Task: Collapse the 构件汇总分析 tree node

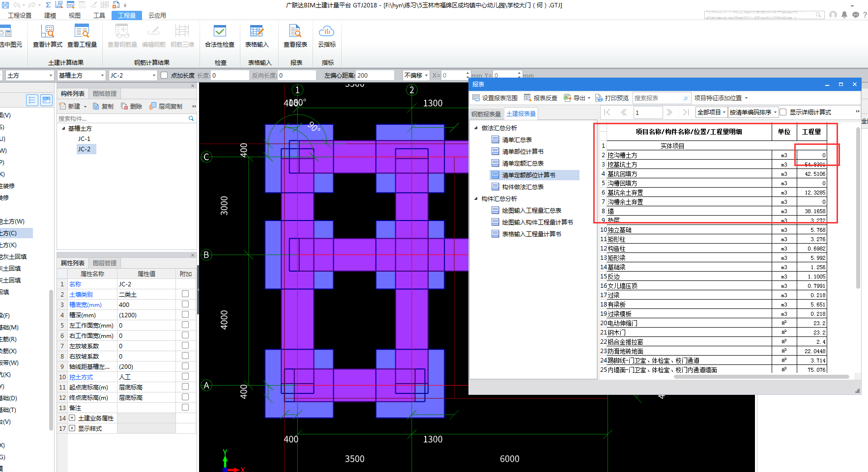Action: 476,198
